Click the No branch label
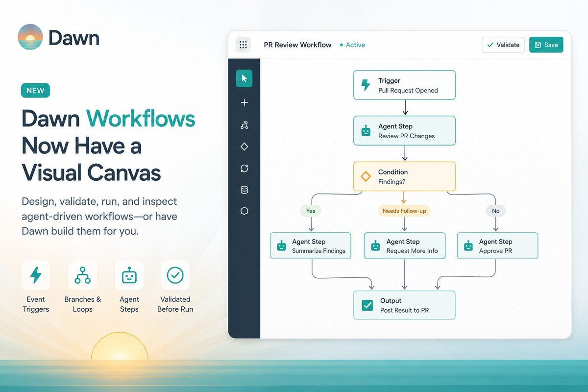 (495, 211)
